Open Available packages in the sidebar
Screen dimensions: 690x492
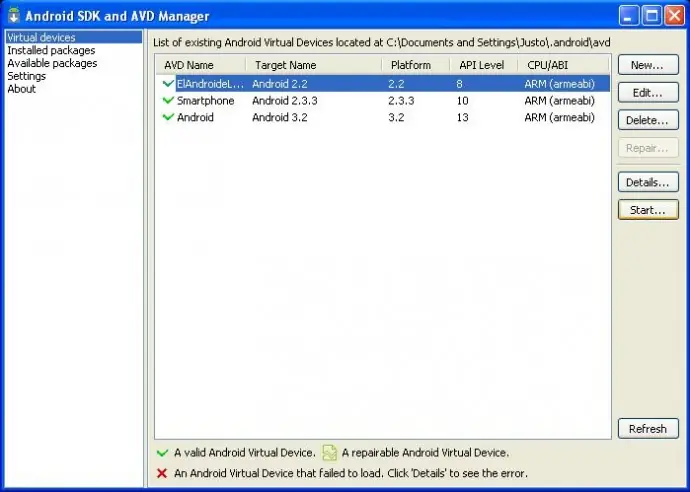point(52,63)
